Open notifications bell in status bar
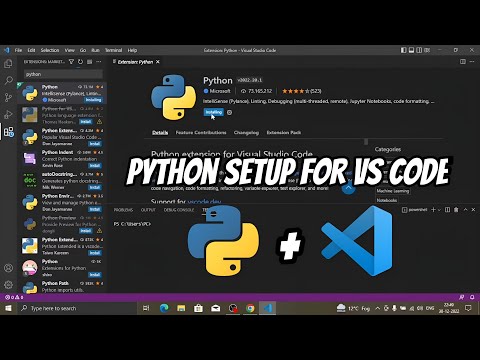480x360 pixels. [472, 297]
